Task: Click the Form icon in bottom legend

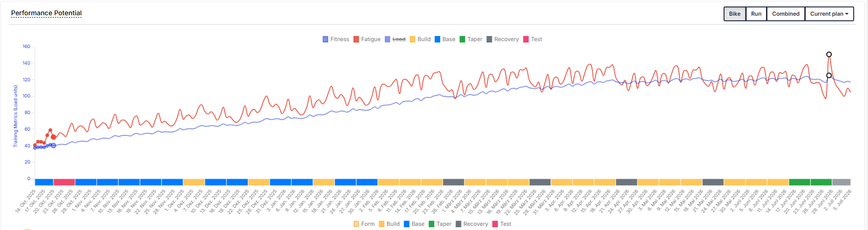Action: coord(356,224)
